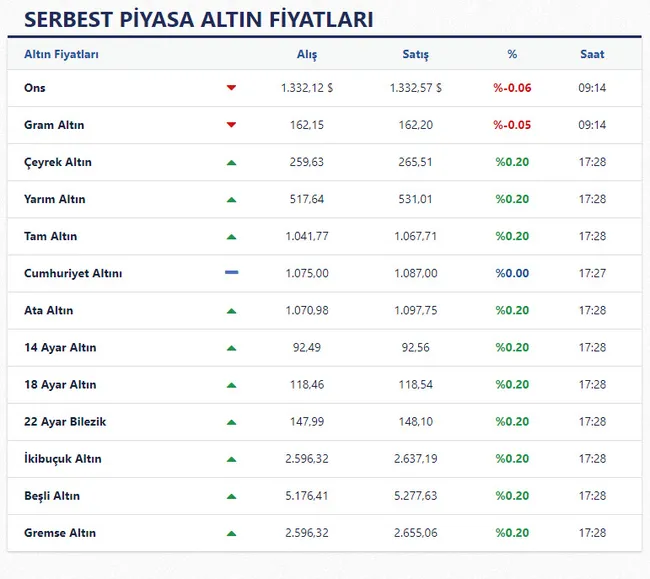Click Gram Altın selling price 162,20

[415, 125]
